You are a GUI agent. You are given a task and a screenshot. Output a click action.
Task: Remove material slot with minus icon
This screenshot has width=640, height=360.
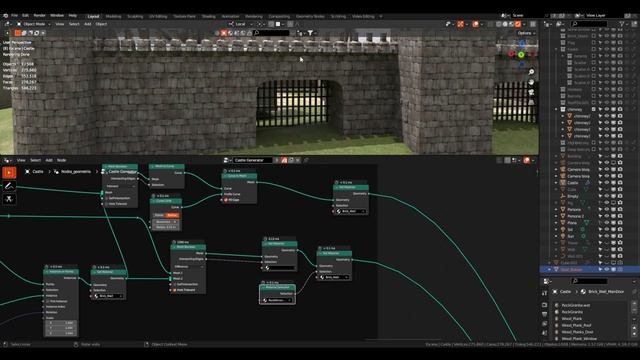coord(634,311)
